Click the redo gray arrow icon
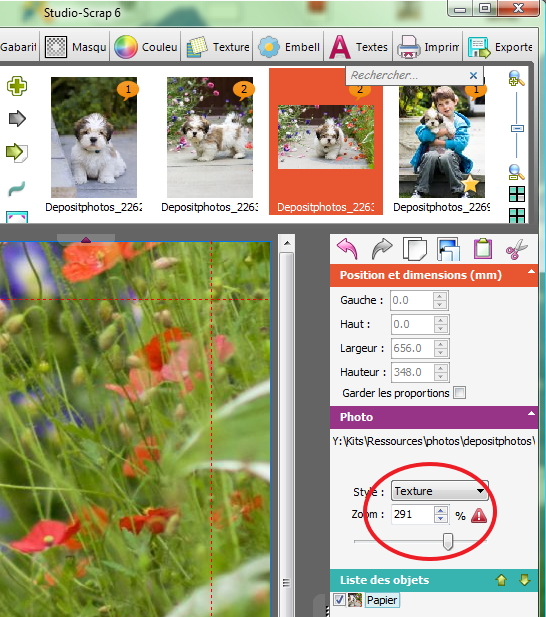 tap(382, 249)
